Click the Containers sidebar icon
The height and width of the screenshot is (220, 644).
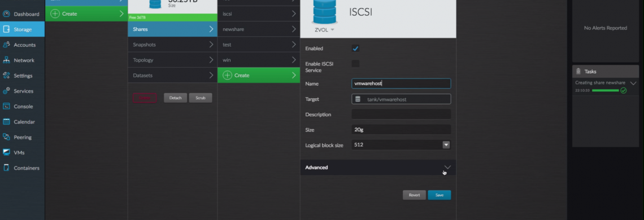[6, 168]
